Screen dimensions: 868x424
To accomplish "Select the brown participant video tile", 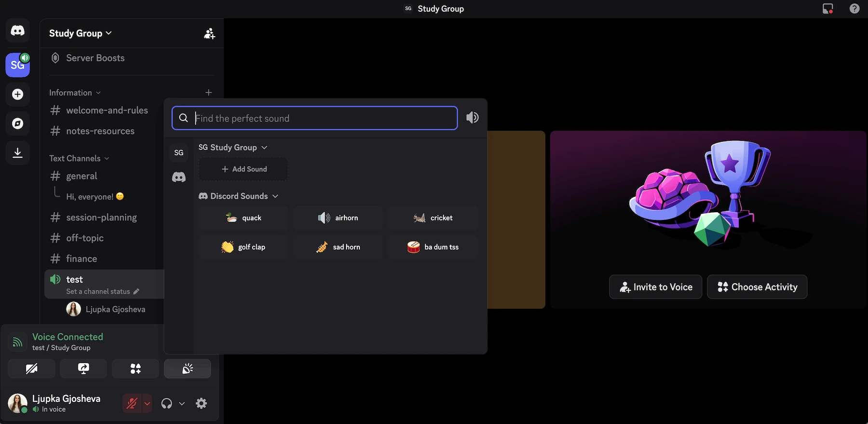I will pos(516,220).
